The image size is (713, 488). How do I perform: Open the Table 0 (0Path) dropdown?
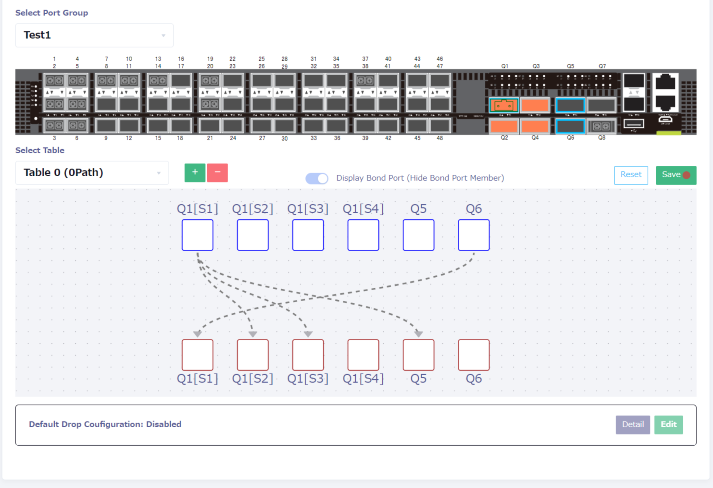tap(92, 173)
